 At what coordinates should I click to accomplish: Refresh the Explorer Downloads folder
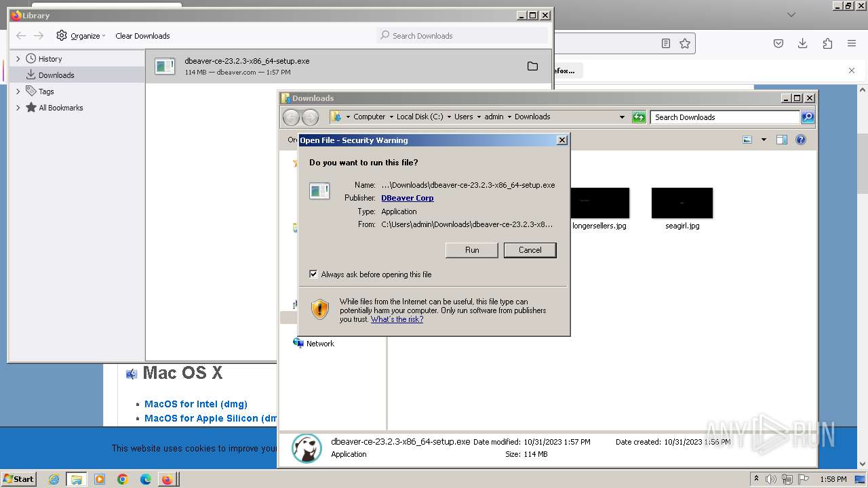[639, 117]
